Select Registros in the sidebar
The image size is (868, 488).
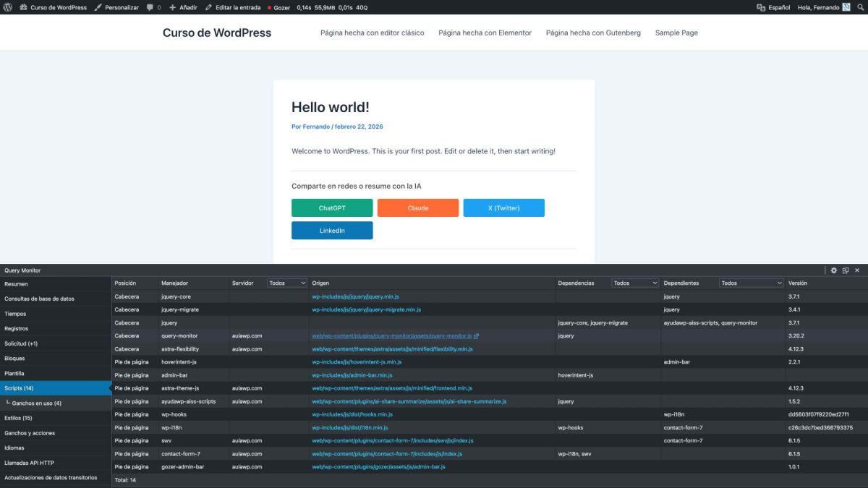pos(56,328)
